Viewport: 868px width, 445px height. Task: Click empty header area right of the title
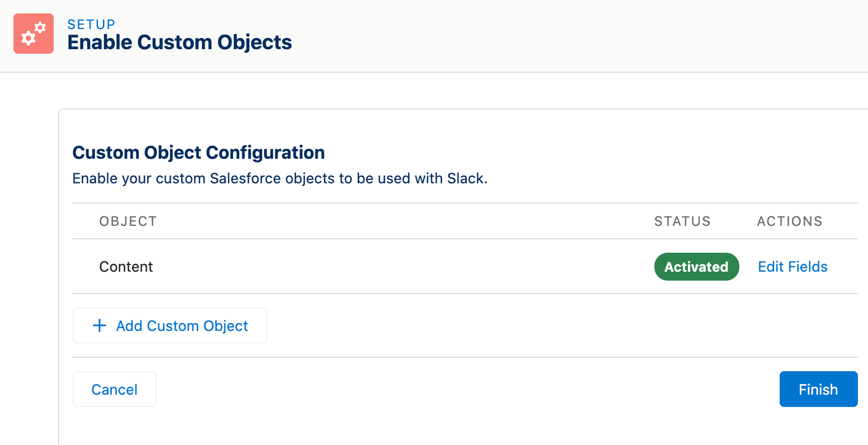click(559, 36)
